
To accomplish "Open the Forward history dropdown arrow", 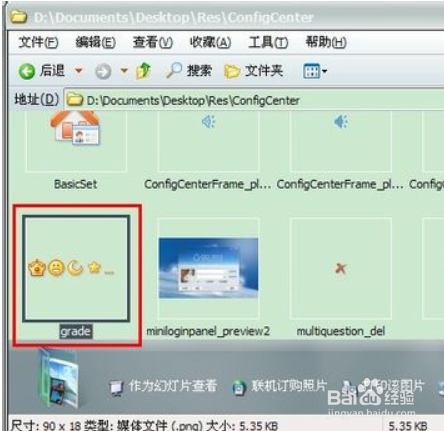I will point(124,71).
